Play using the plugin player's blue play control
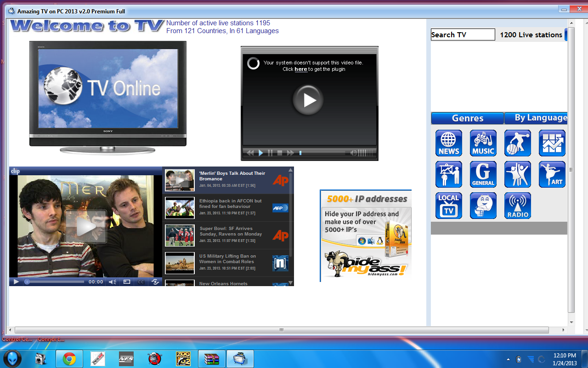Screen dimensions: 588x368 click(x=260, y=153)
